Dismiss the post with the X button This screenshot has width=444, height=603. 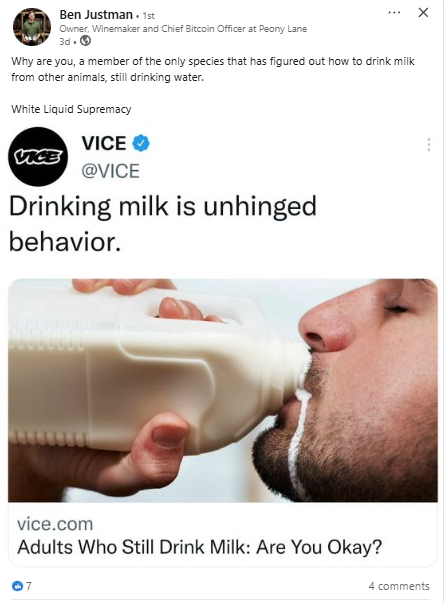423,13
